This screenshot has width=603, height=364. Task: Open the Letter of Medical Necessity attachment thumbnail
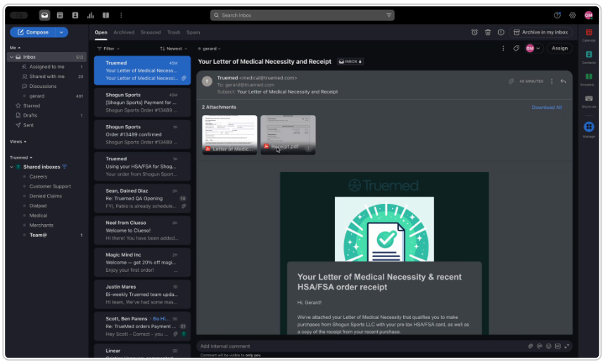229,135
